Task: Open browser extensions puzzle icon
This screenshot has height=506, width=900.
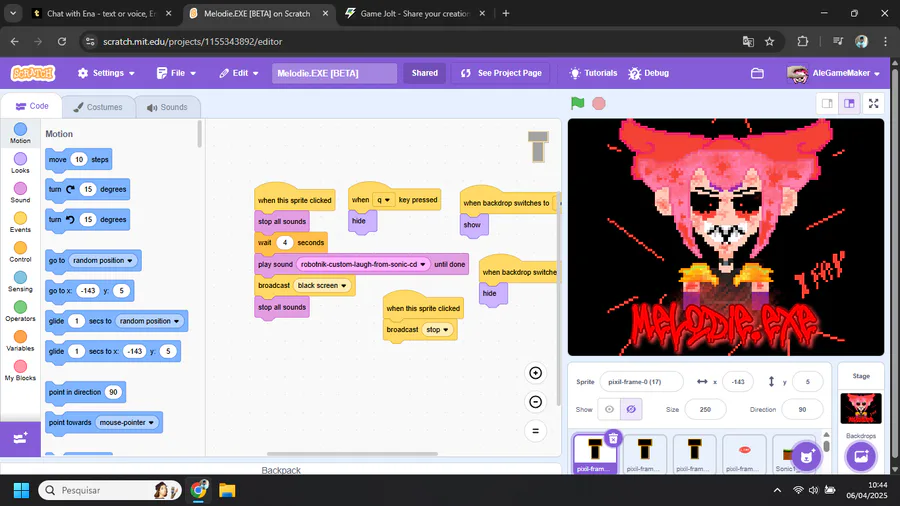Action: pos(802,41)
